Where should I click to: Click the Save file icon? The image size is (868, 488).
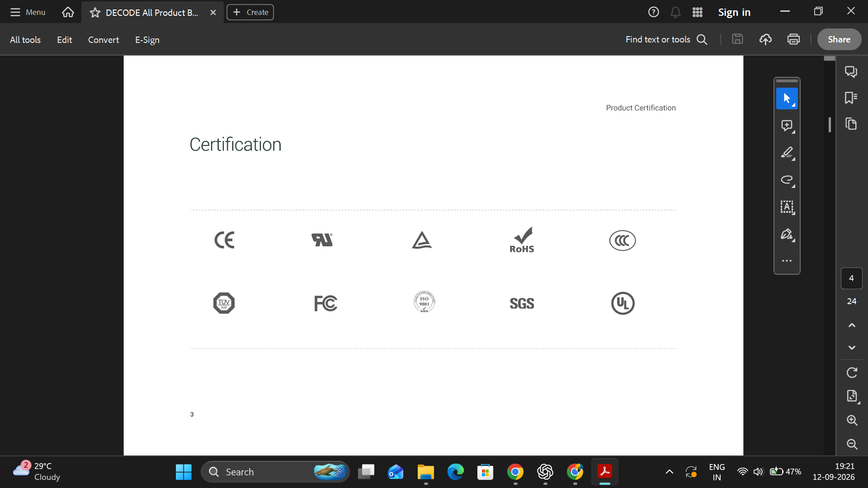coord(737,39)
